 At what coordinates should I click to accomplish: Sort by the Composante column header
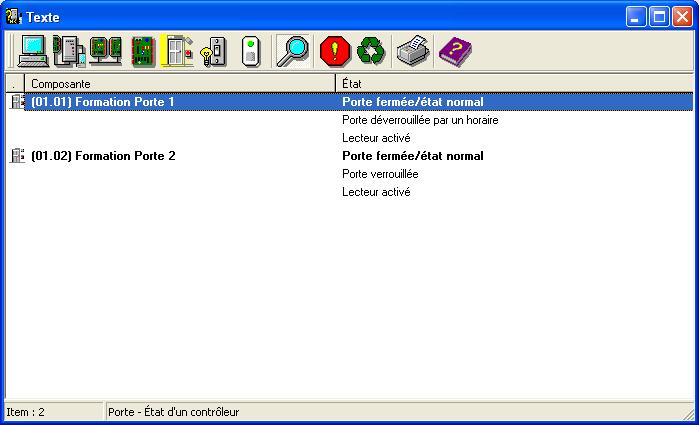[x=180, y=83]
